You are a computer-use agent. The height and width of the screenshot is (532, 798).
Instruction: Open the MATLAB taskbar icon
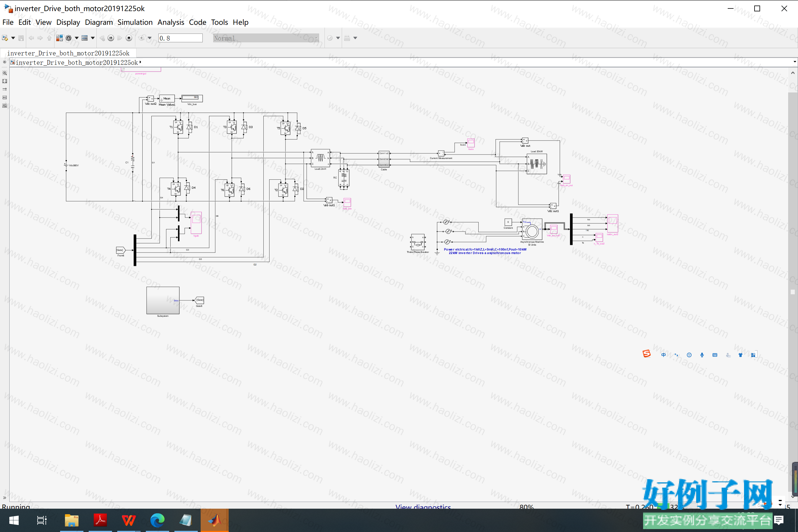(x=214, y=520)
